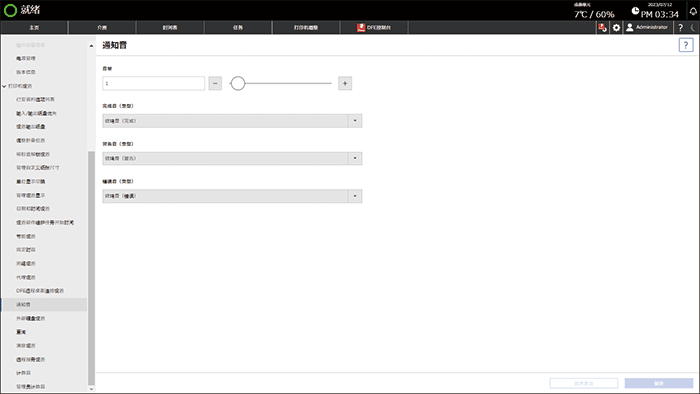
Task: Open the 任务 tab
Action: pyautogui.click(x=238, y=28)
